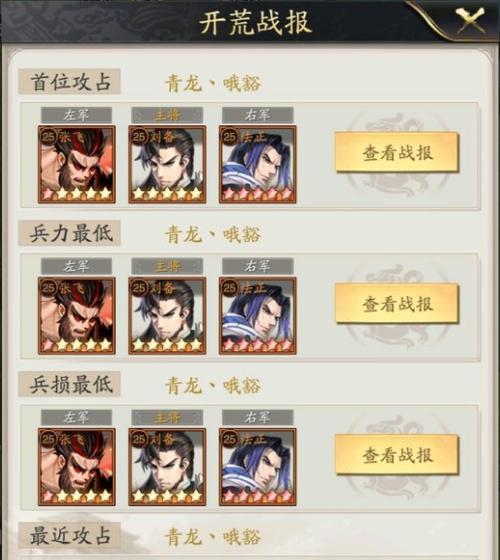This screenshot has width=500, height=560.
Task: Open 张飞 hero card in 兵损最低 row
Action: [x=77, y=467]
